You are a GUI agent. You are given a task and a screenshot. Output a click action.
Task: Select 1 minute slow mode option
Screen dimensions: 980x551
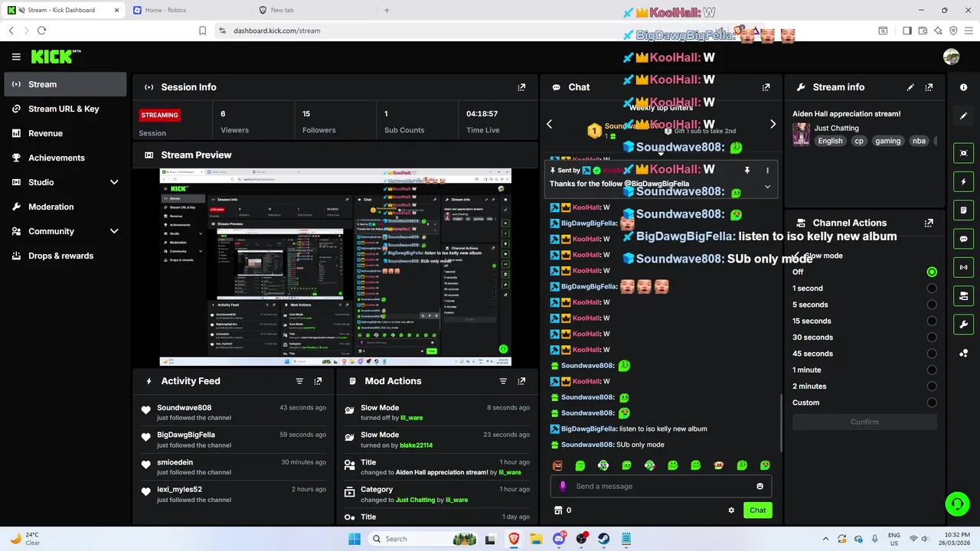(x=932, y=370)
